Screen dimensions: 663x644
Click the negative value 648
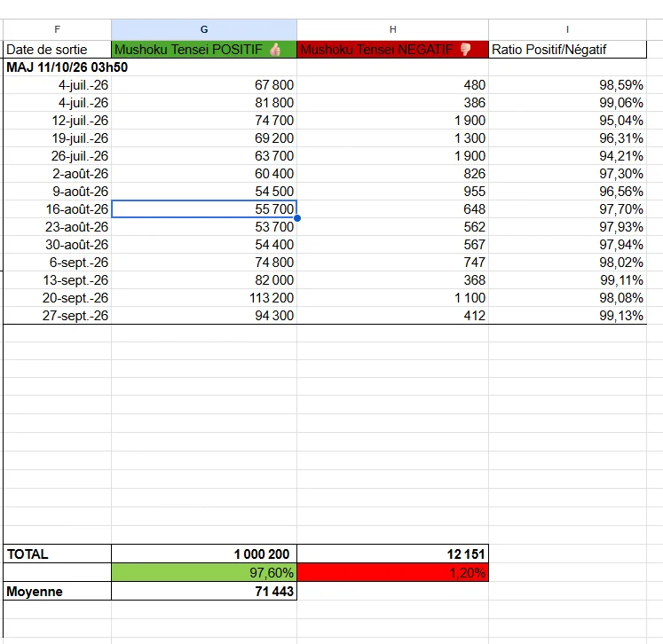pyautogui.click(x=393, y=209)
